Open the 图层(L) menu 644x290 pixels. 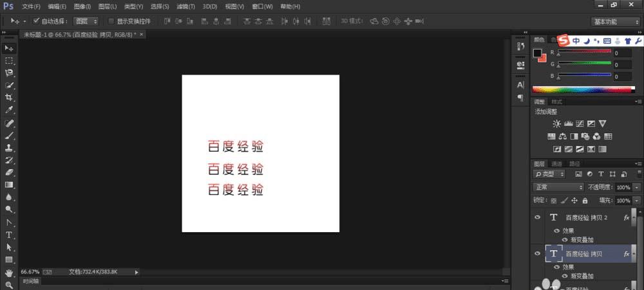click(108, 6)
